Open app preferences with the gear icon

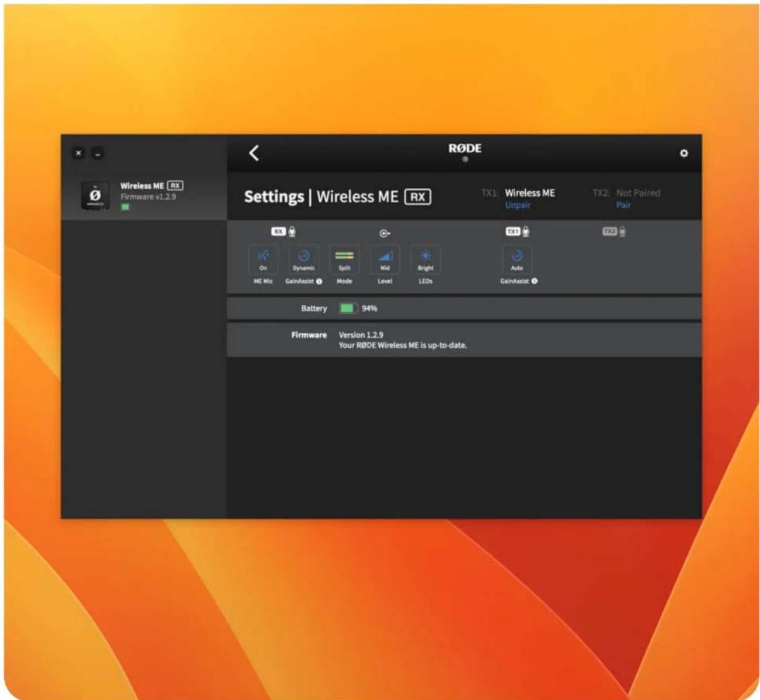pos(684,153)
